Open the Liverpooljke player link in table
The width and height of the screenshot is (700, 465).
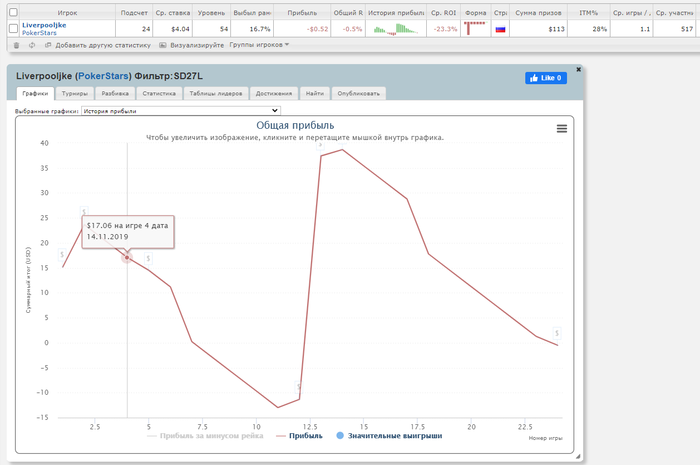pyautogui.click(x=44, y=25)
